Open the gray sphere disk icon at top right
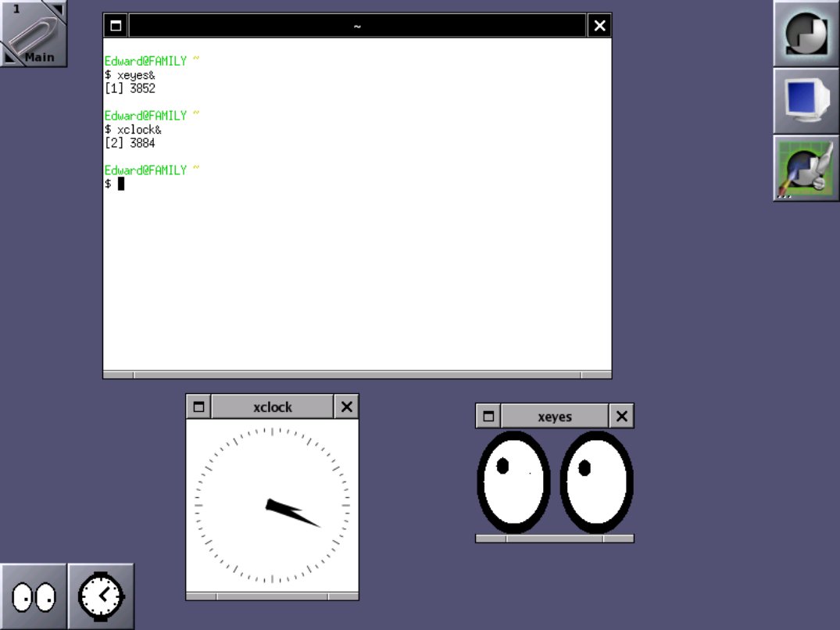This screenshot has width=840, height=630. pos(805,34)
